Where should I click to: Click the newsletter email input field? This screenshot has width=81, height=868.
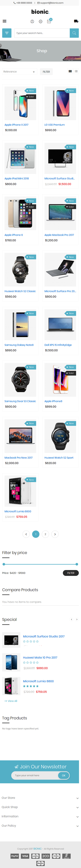pos(35,775)
